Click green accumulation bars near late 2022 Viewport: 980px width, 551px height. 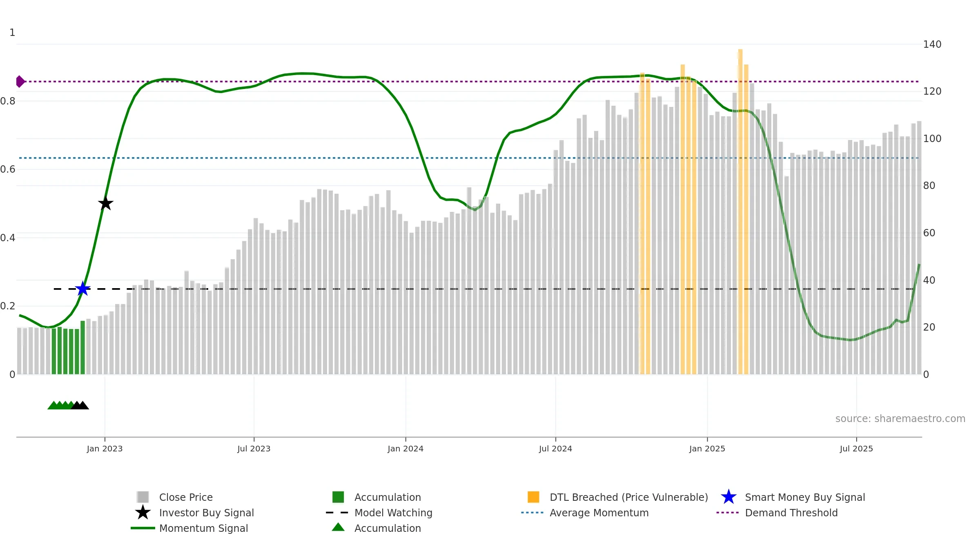coord(68,348)
